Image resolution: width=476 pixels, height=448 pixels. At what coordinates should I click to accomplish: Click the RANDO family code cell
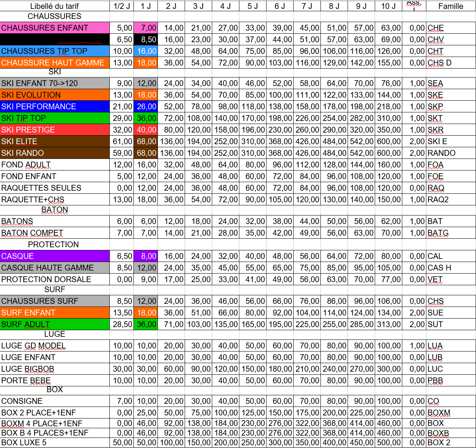(450, 153)
